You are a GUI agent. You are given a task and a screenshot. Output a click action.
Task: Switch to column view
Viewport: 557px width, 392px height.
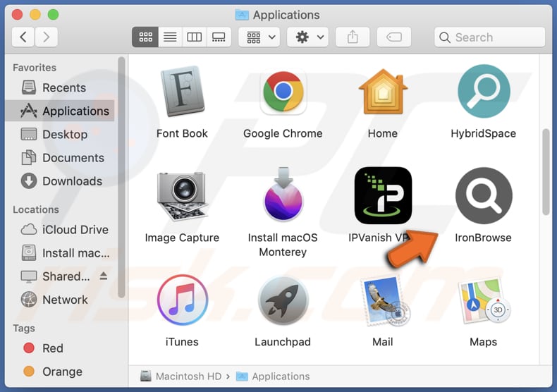pyautogui.click(x=195, y=37)
